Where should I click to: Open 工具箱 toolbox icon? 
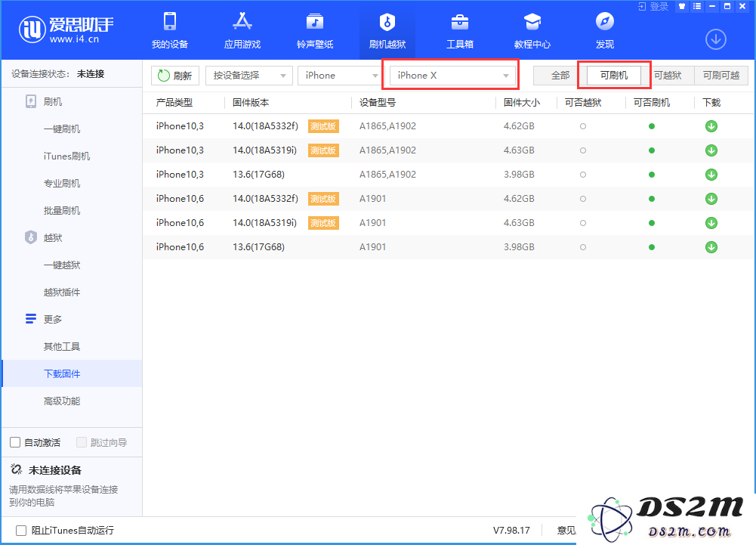tap(459, 22)
